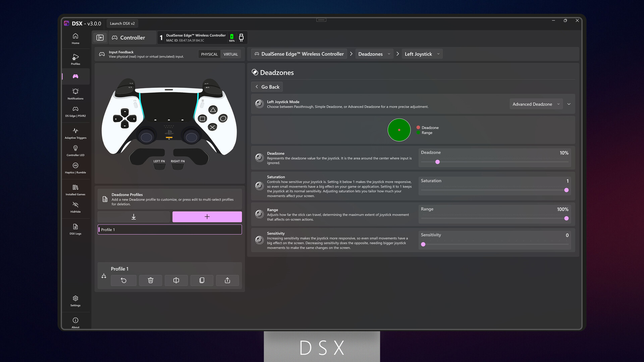Expand the Deadzones breadcrumb dropdown
Image resolution: width=644 pixels, height=362 pixels.
coord(389,54)
